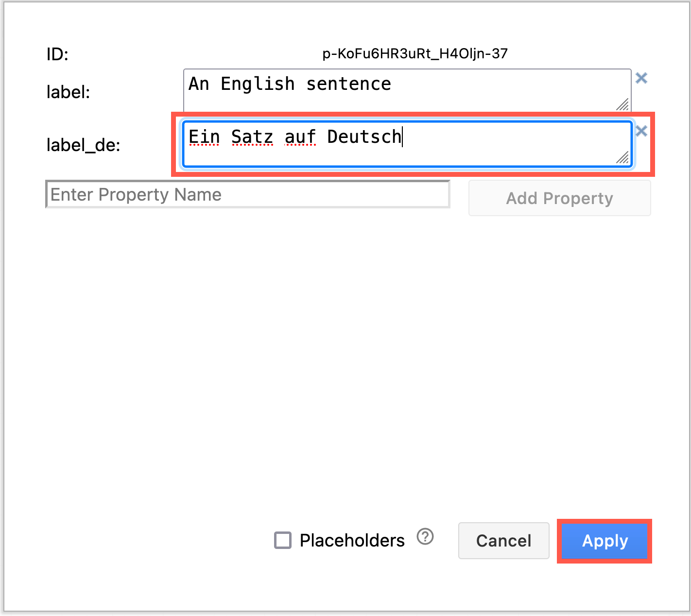Screen dimensions: 691x616
Task: Select the ID value p-KoFu6HR3uRt_H4Oljn-37
Action: point(415,53)
